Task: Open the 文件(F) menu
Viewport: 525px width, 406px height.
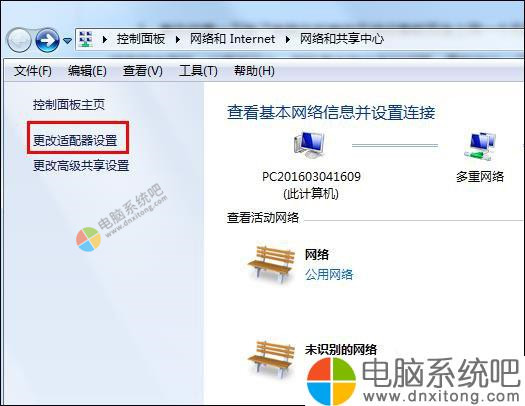Action: pos(33,71)
